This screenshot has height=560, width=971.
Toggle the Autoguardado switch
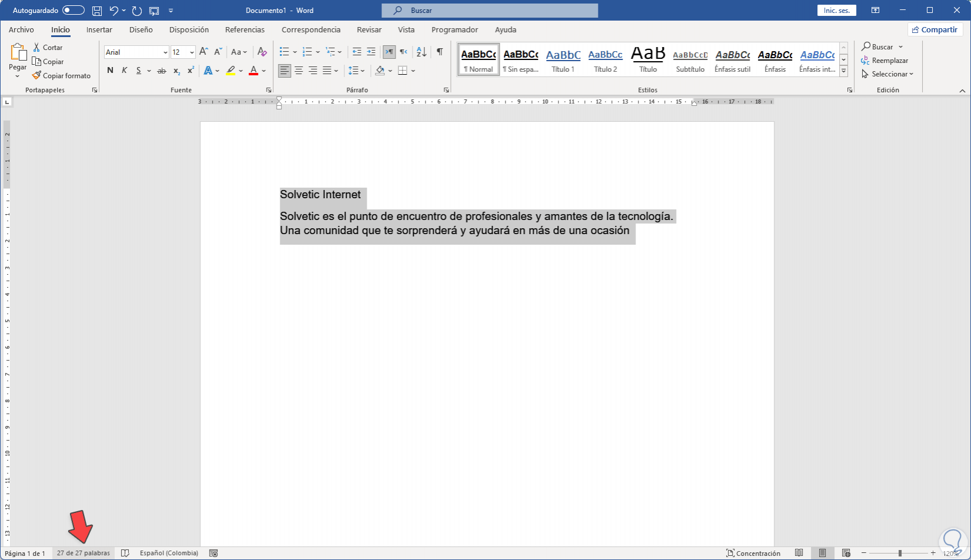[74, 11]
